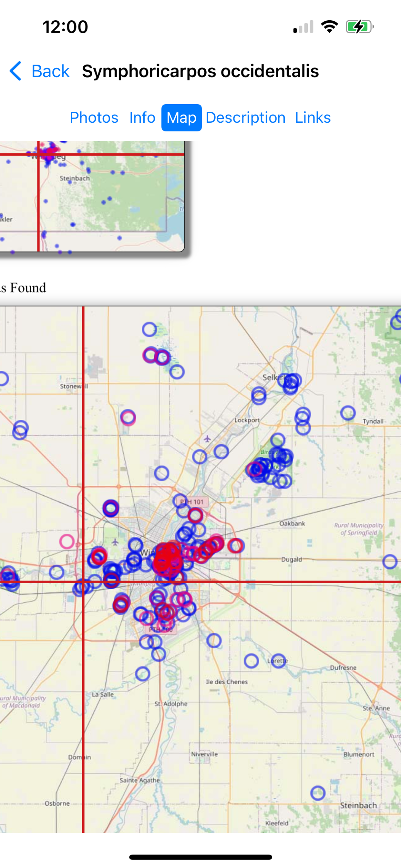This screenshot has height=868, width=401.
Task: Click the Winnipeg airport plane icon
Action: [x=115, y=542]
